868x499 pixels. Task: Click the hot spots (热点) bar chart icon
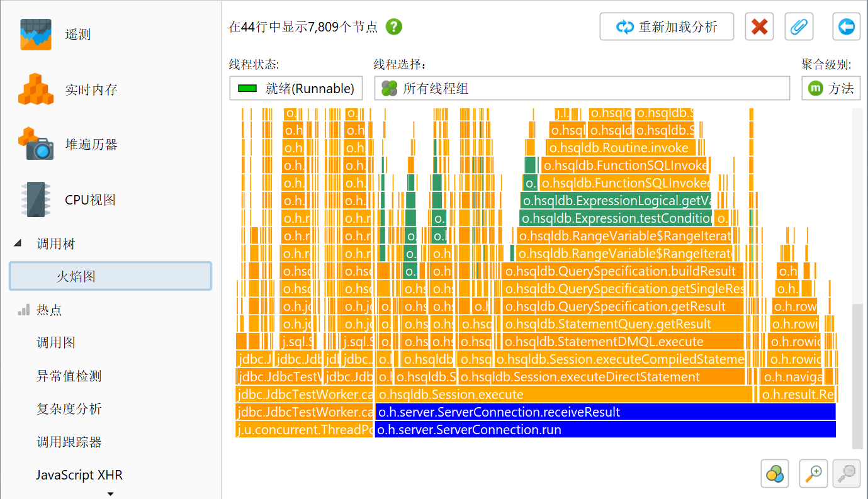[24, 310]
